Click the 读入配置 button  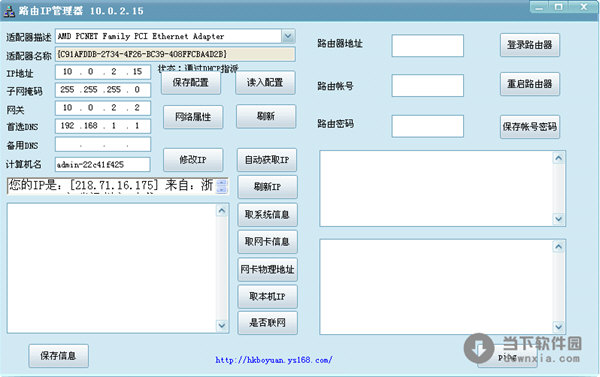tap(265, 82)
